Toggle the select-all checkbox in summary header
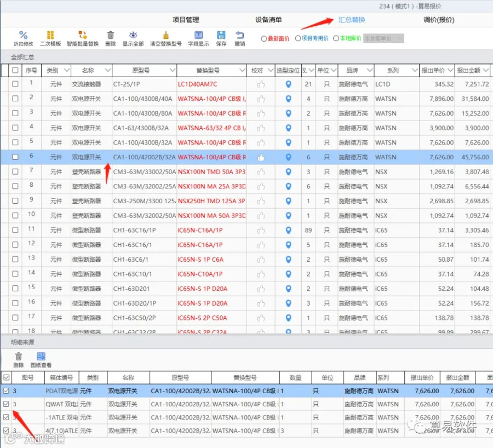The image size is (493, 448). 15,70
